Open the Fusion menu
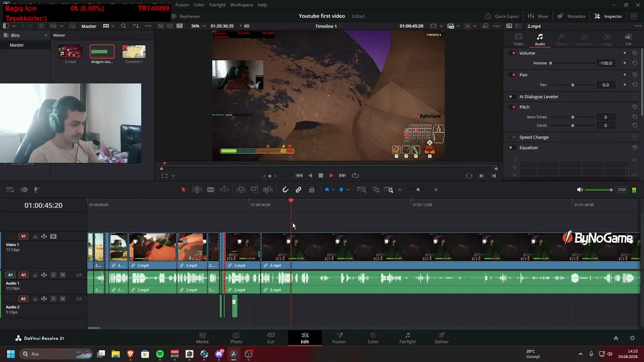Screen dimensions: 644x362 coord(182,5)
